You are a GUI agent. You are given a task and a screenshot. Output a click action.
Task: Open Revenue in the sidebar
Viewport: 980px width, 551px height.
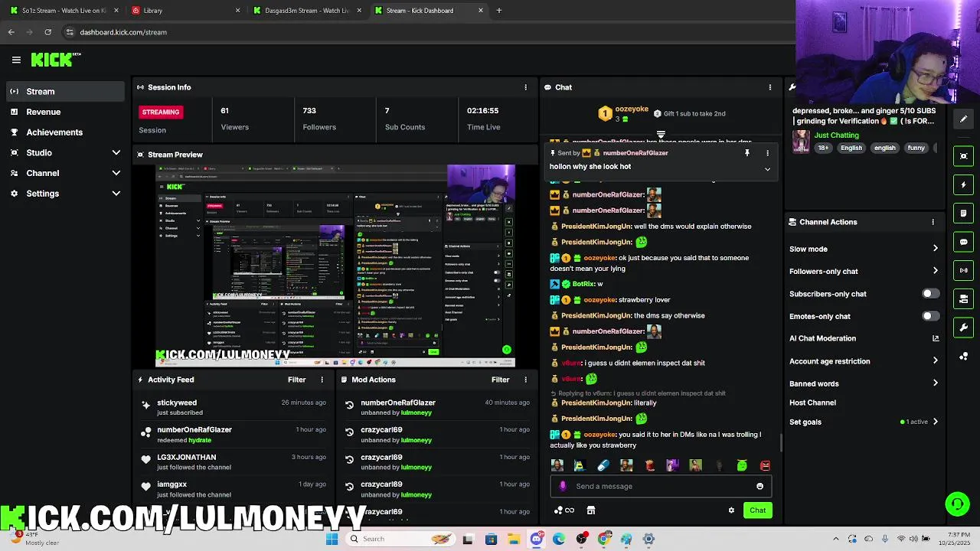tap(64, 112)
